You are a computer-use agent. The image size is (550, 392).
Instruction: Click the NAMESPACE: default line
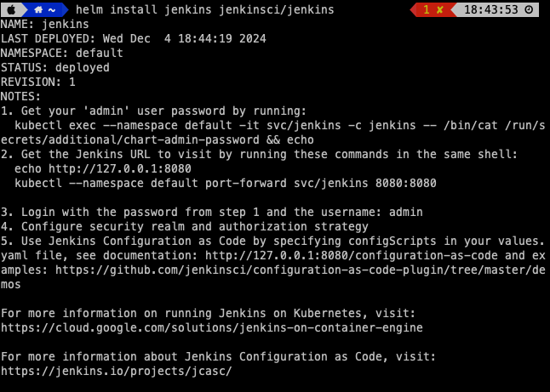point(62,54)
